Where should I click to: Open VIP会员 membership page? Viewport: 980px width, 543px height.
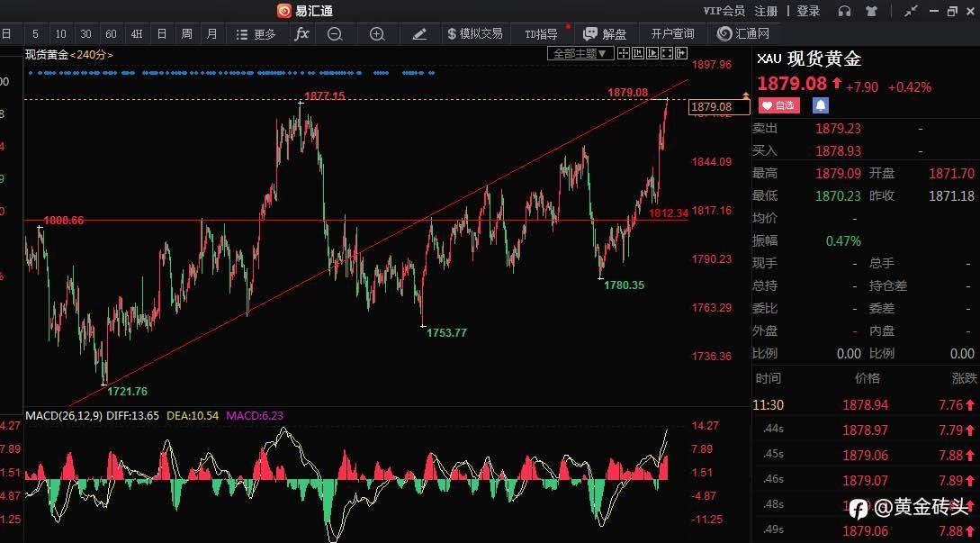click(x=724, y=11)
